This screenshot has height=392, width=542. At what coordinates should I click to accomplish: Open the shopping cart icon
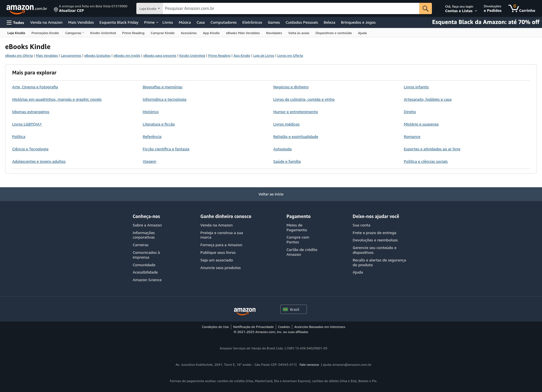tap(521, 8)
